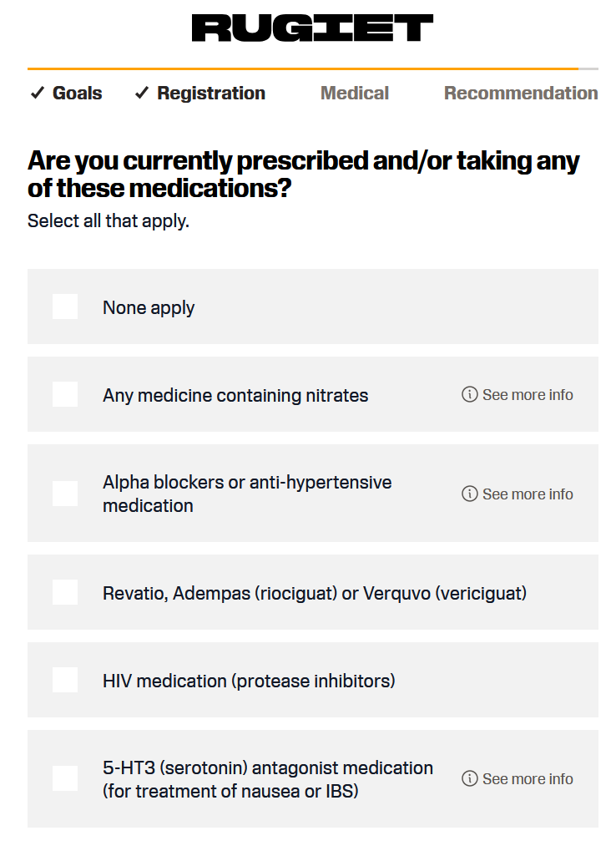This screenshot has width=616, height=851.
Task: Check the medicine containing nitrates box
Action: pos(65,394)
